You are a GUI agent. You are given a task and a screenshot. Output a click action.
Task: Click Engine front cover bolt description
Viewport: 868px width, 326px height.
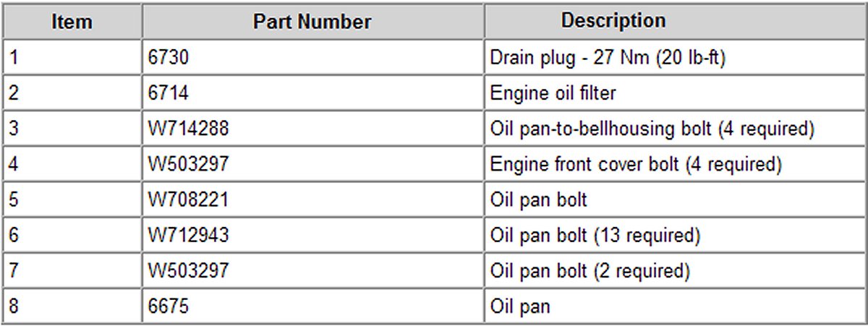point(636,165)
